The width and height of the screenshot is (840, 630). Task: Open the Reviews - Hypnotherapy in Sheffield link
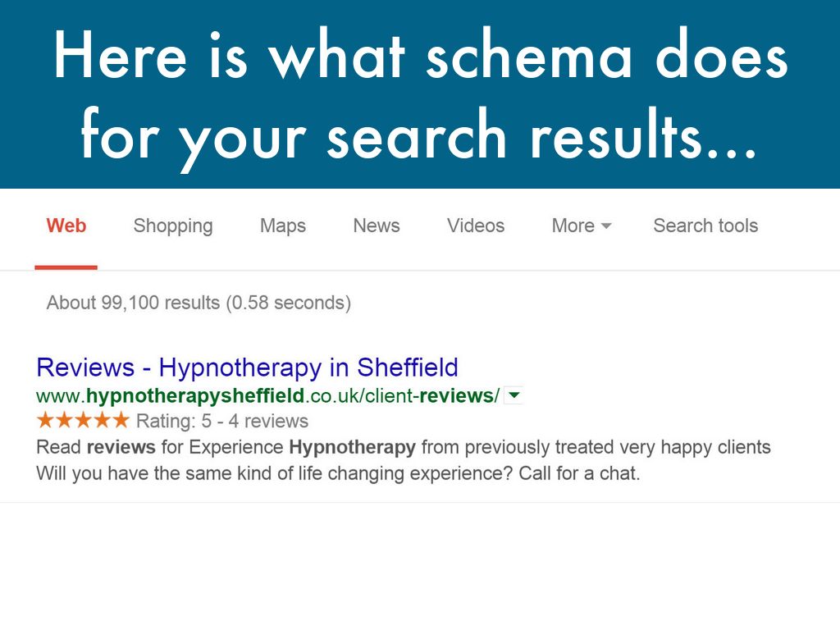(248, 367)
